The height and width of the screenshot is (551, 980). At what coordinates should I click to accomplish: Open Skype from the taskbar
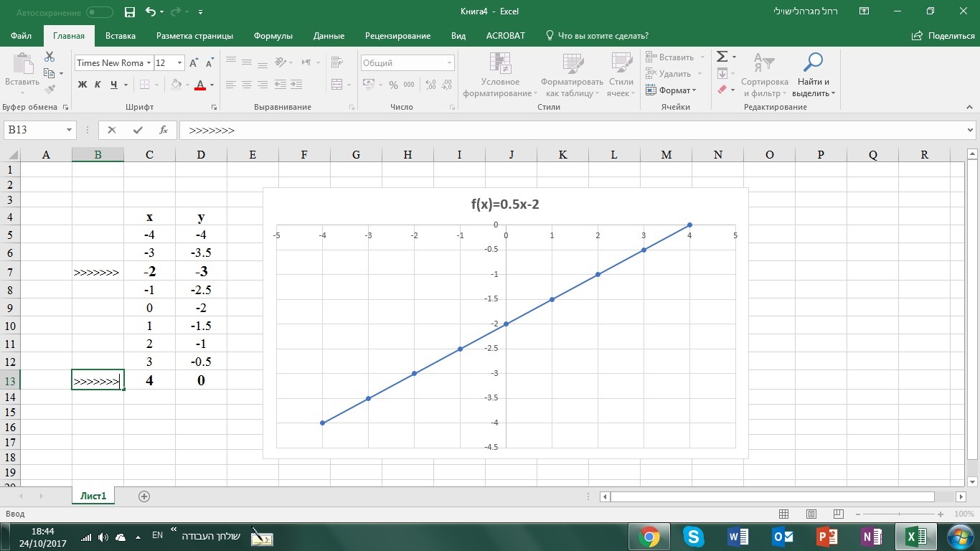pos(694,537)
